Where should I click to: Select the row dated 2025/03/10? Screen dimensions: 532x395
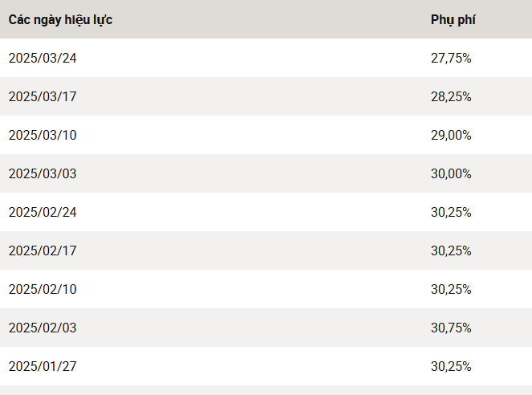[x=266, y=135]
